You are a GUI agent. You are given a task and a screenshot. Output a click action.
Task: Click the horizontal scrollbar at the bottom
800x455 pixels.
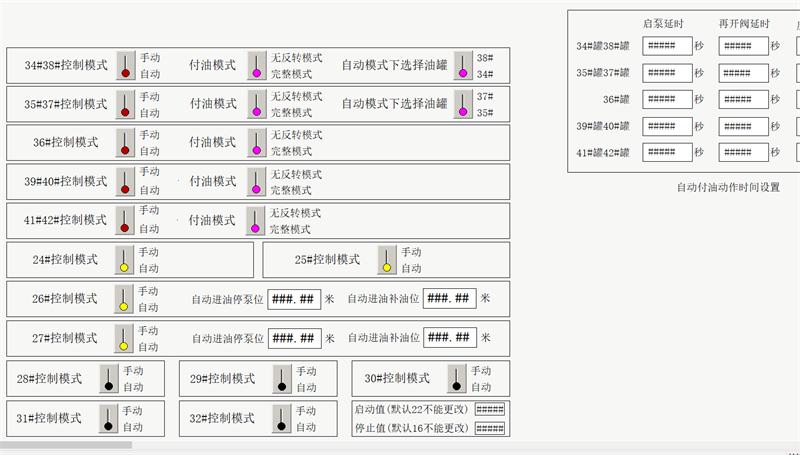[66, 445]
